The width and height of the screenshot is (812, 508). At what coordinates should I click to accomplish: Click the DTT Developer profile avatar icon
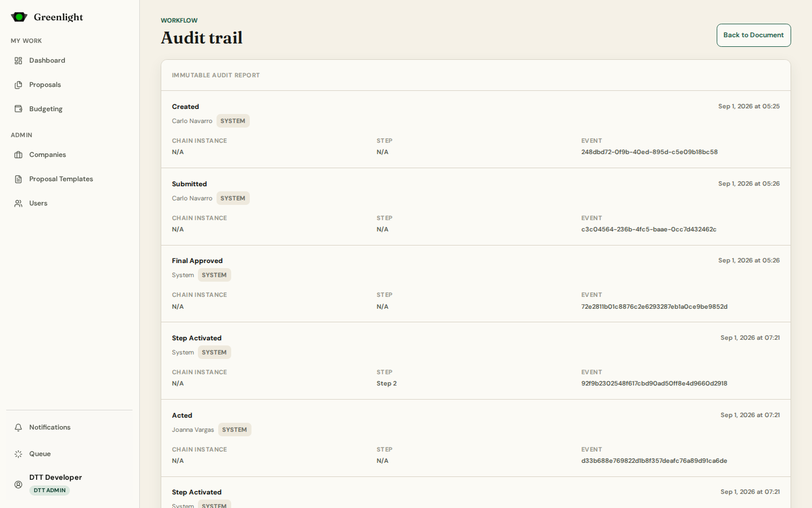(19, 484)
